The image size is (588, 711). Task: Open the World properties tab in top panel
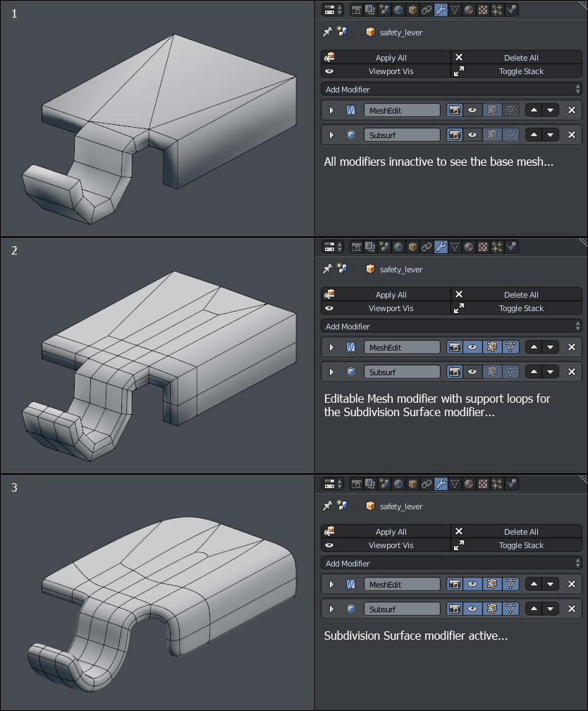tap(398, 10)
